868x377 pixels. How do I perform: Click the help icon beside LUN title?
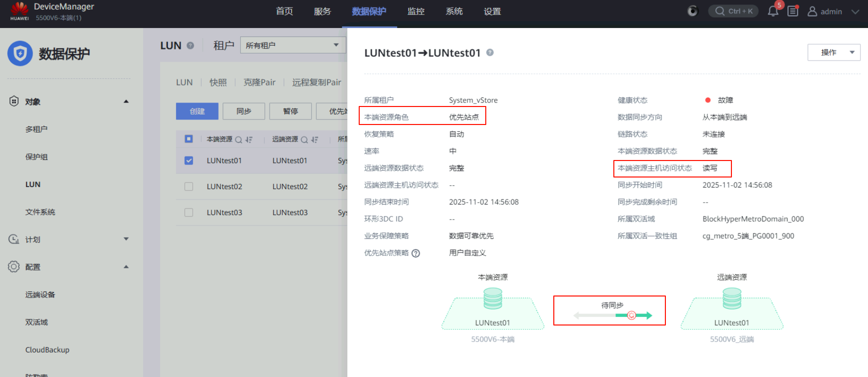tap(190, 45)
